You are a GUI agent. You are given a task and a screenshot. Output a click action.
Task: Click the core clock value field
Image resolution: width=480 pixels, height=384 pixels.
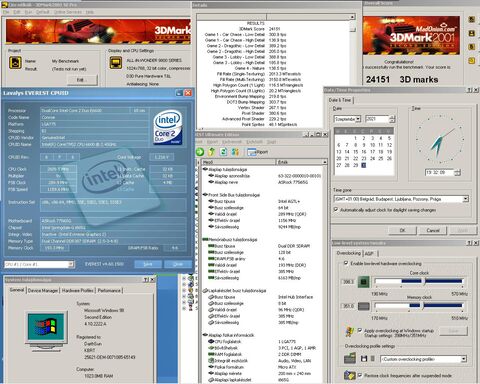click(348, 282)
